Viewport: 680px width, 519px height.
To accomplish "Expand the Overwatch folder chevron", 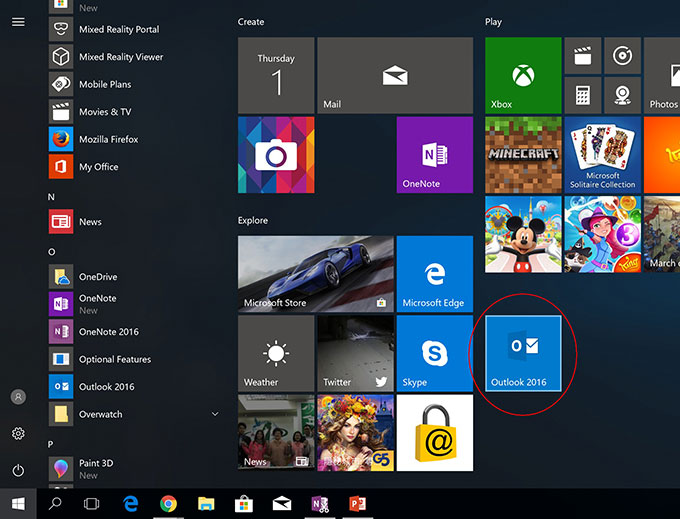I will point(215,415).
